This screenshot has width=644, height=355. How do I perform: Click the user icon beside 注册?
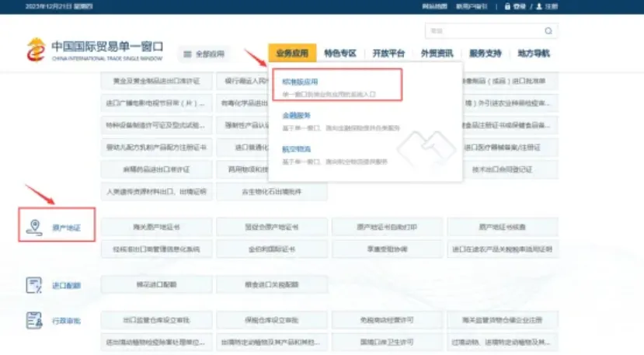(539, 6)
